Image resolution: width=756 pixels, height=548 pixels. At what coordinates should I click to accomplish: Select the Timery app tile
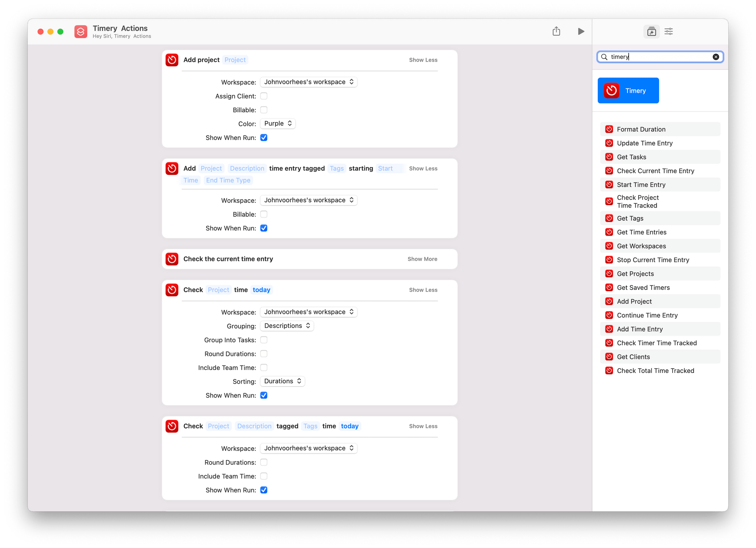[x=628, y=90]
